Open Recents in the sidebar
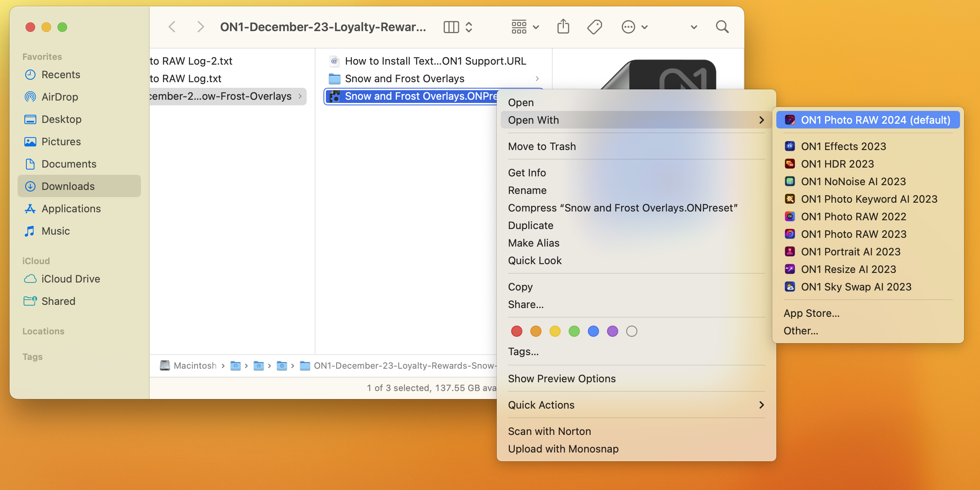980x490 pixels. pos(79,75)
